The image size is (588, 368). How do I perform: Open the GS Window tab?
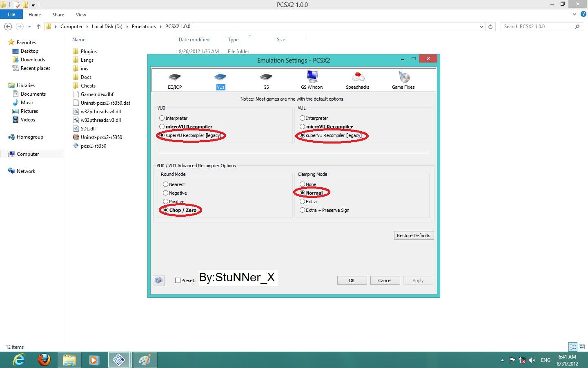pyautogui.click(x=312, y=80)
